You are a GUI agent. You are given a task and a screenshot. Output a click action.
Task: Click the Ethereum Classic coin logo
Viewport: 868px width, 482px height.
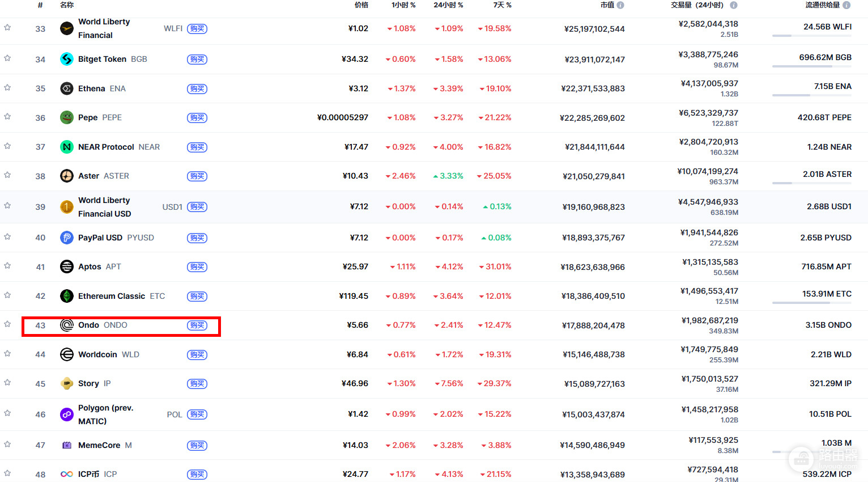pyautogui.click(x=67, y=296)
